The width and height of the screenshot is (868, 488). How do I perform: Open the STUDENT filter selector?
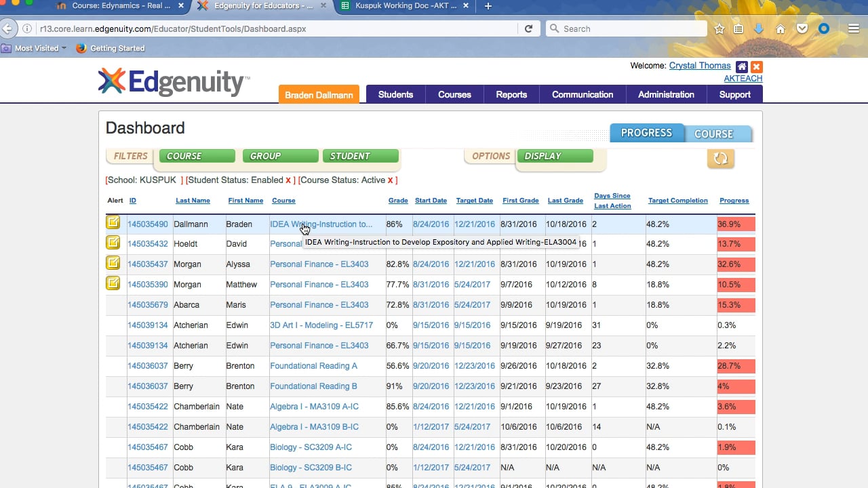(360, 155)
